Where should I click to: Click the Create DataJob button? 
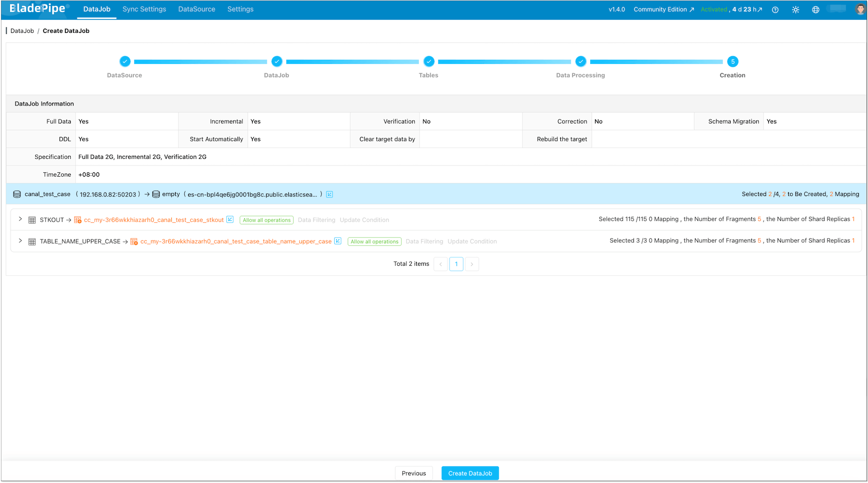470,473
